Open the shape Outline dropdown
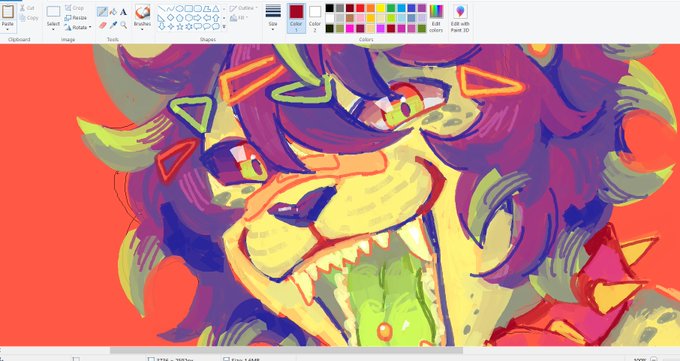 (x=243, y=8)
